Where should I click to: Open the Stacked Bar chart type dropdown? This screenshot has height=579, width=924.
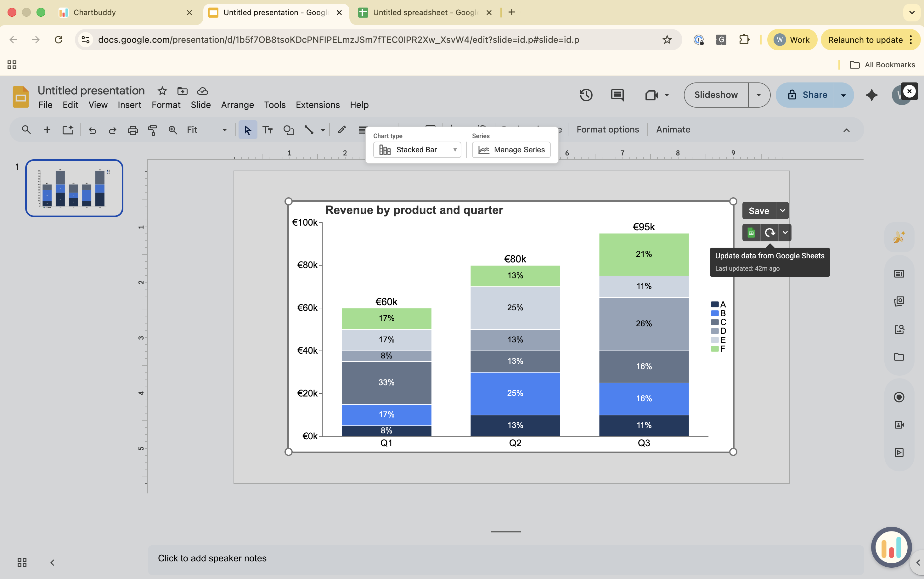click(x=417, y=150)
